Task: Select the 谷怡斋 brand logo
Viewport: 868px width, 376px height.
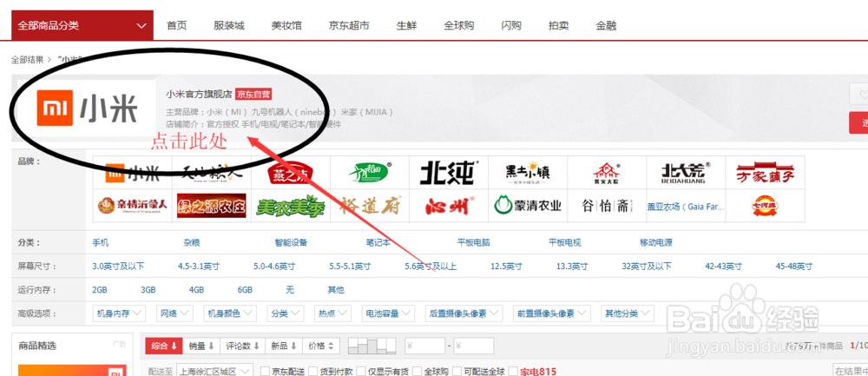Action: (x=608, y=206)
